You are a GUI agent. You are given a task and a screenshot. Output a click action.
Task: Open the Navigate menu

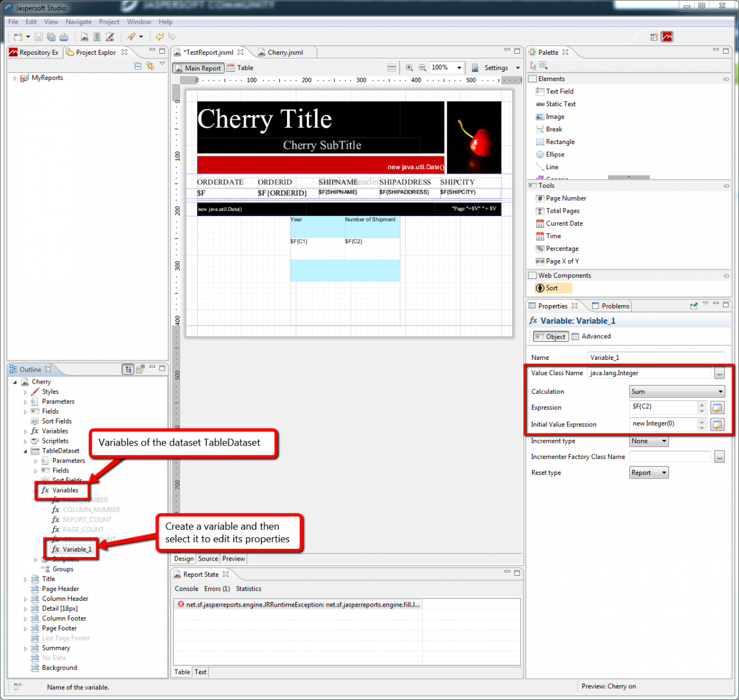[x=78, y=22]
